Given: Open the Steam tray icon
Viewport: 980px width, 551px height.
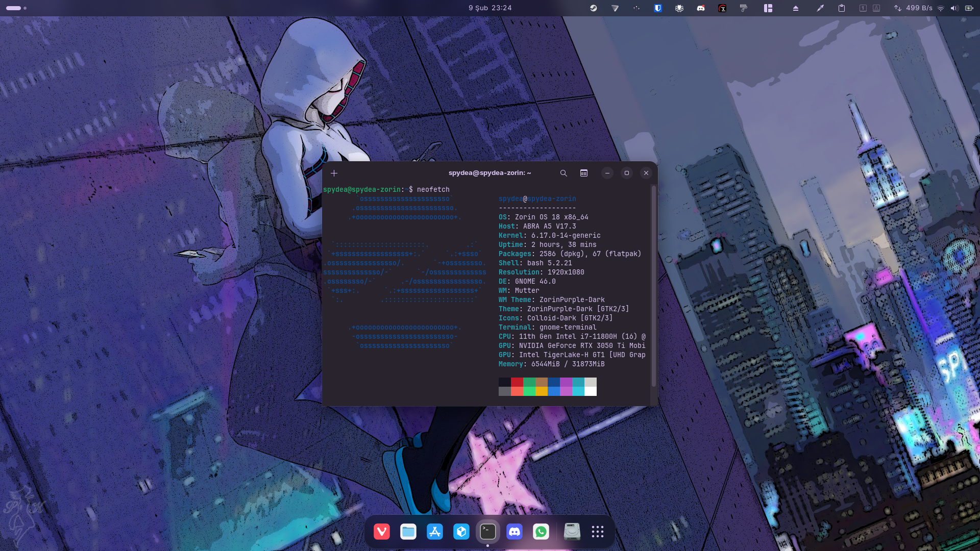Looking at the screenshot, I should pyautogui.click(x=594, y=8).
